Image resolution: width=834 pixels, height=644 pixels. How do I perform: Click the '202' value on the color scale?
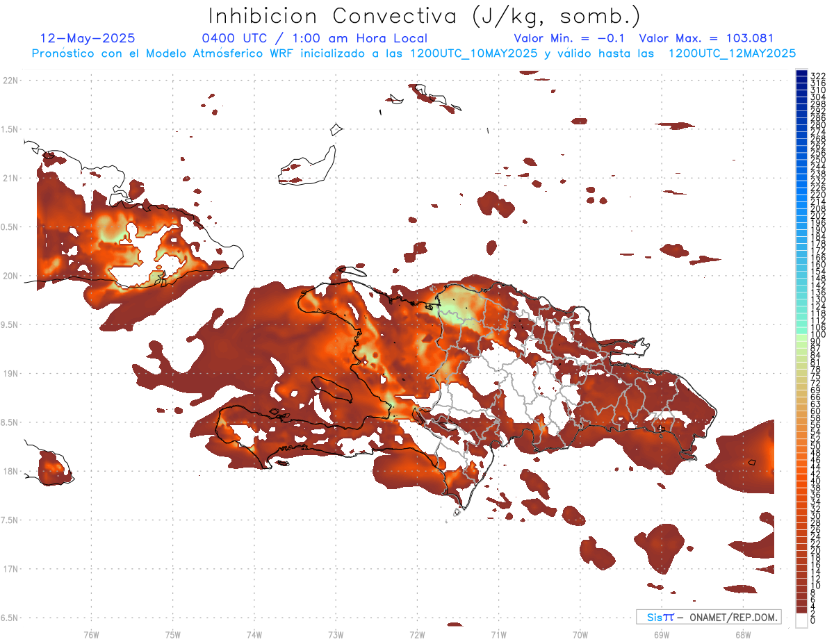pos(819,215)
